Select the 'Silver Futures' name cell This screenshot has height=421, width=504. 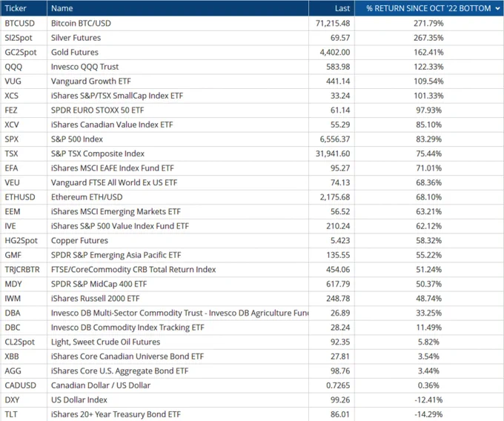pyautogui.click(x=178, y=38)
